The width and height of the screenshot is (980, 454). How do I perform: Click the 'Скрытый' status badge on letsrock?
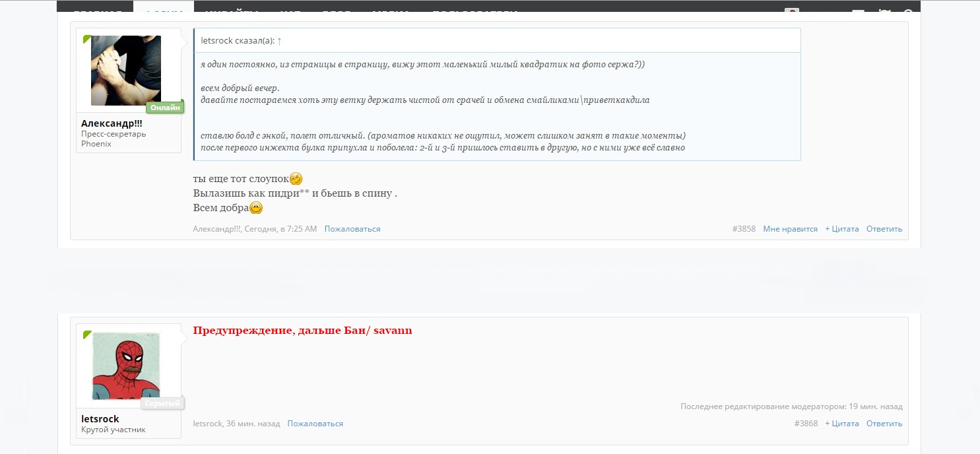coord(162,403)
